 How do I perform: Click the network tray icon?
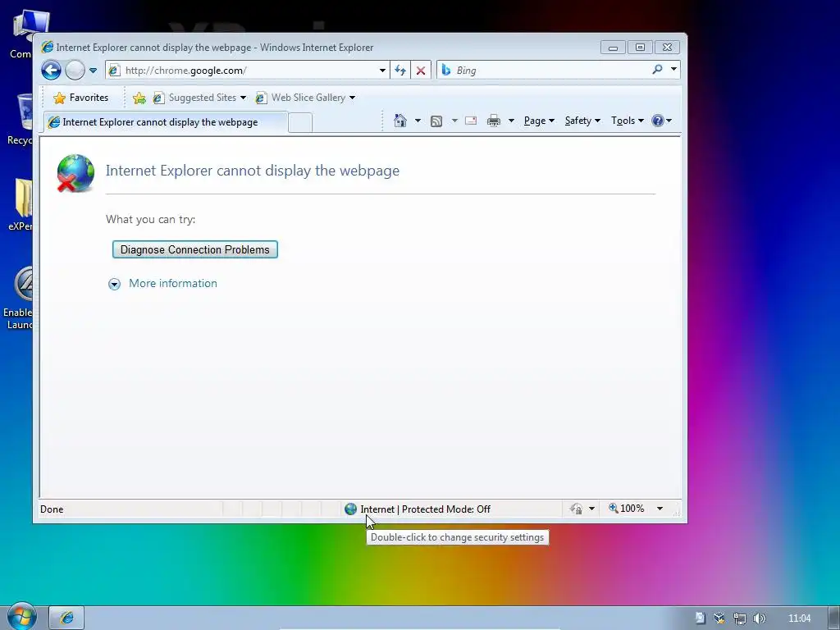(739, 619)
